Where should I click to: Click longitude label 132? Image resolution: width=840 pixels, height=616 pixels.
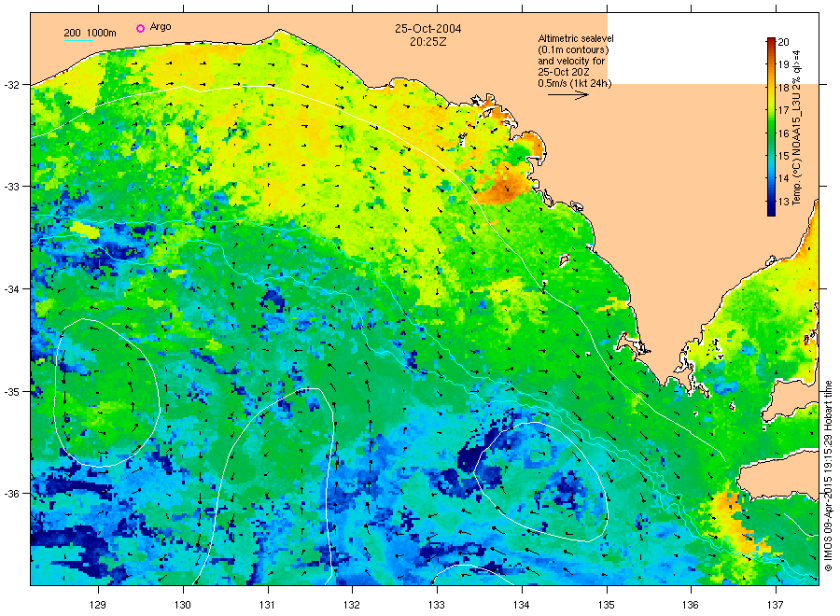pos(352,606)
